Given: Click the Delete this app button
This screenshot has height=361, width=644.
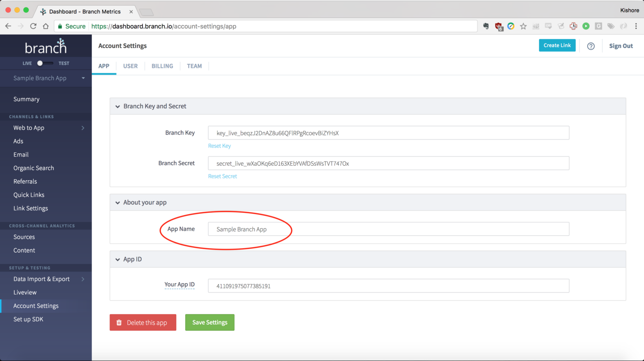Looking at the screenshot, I should tap(143, 322).
